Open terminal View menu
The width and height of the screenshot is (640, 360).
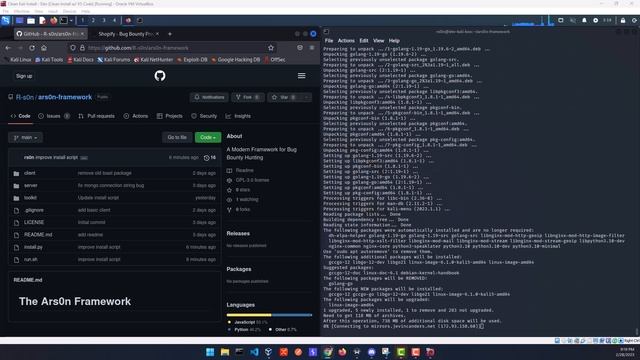[x=378, y=41]
